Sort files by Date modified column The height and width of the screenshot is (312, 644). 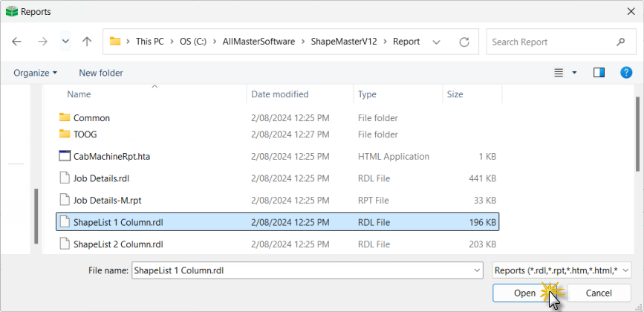279,94
